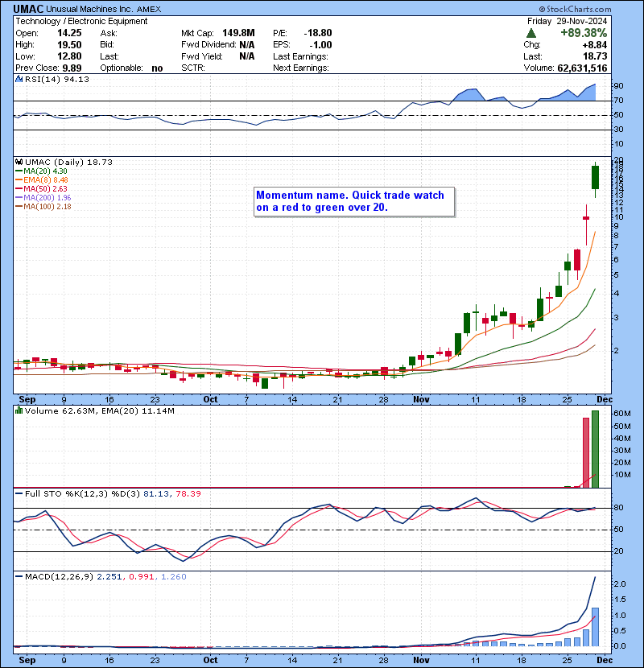
Task: Click the date Friday 29-Nov-2024
Action: 567,21
